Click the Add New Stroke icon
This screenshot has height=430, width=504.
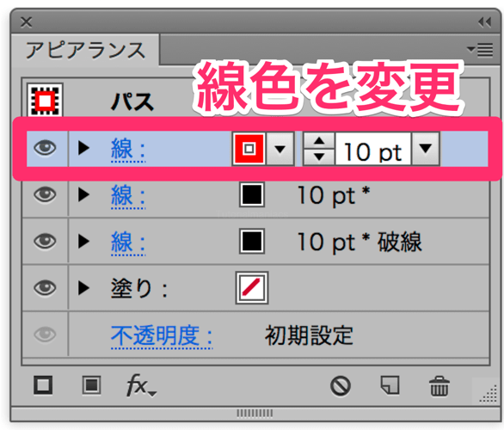tap(43, 385)
